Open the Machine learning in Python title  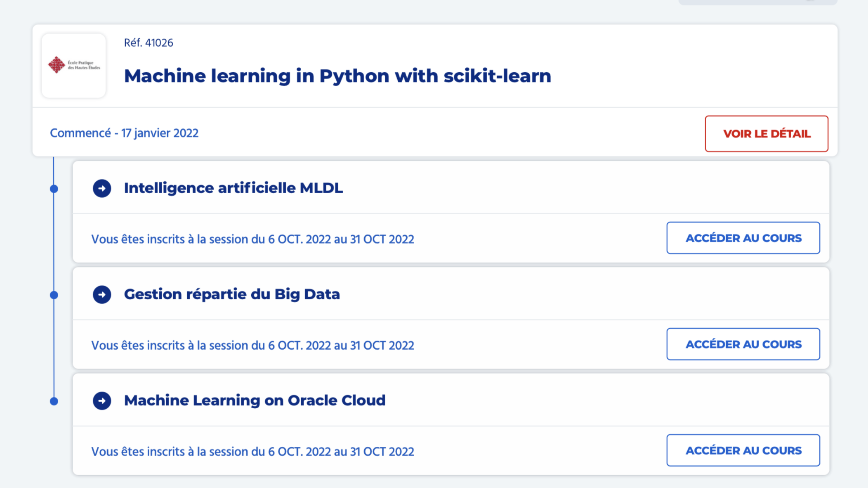(337, 76)
